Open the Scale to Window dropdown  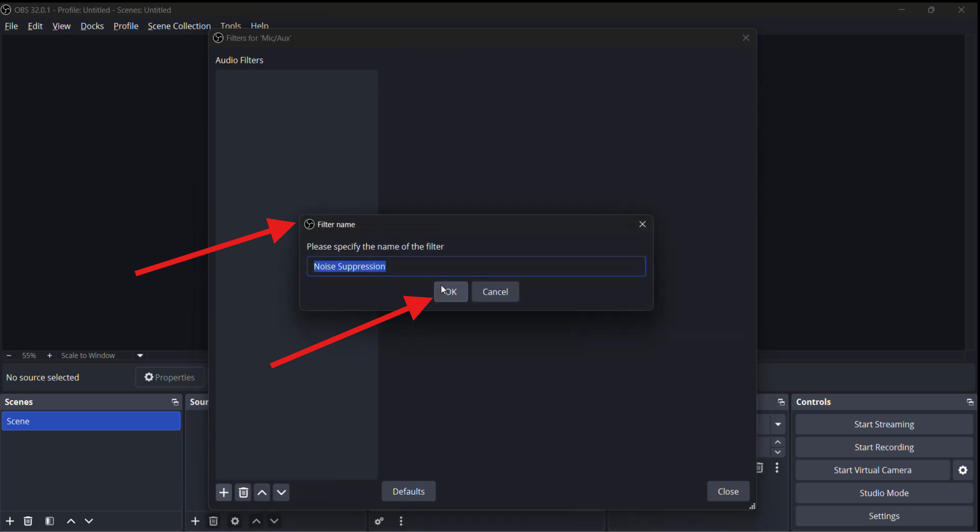click(140, 355)
